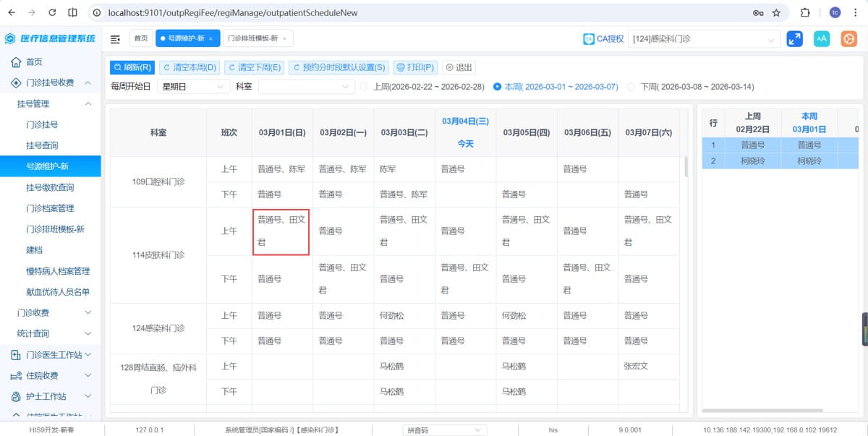
Task: Click the CA授权 shield icon
Action: pyautogui.click(x=589, y=39)
